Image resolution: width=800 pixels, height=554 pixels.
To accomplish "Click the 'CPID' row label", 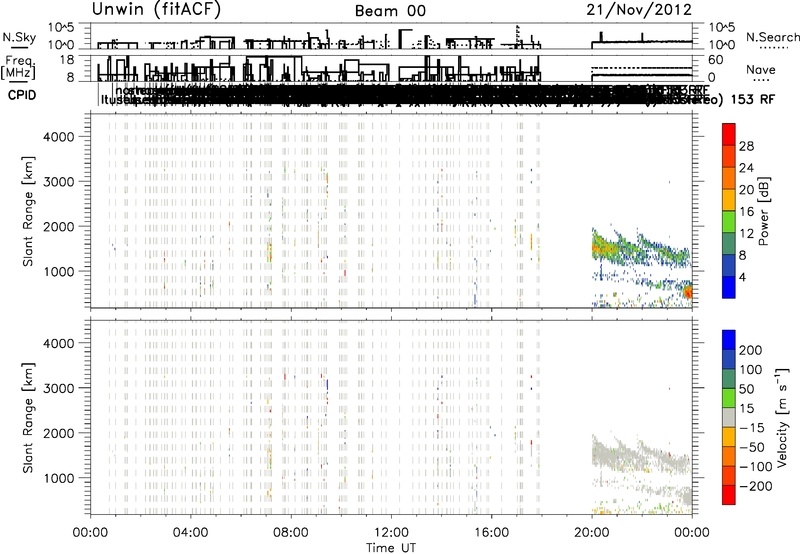I will pos(22,95).
